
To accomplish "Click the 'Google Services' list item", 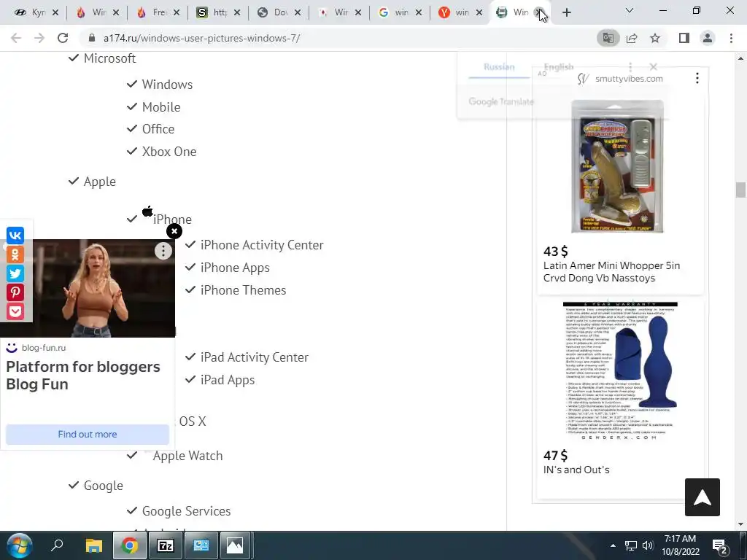I will click(x=186, y=511).
